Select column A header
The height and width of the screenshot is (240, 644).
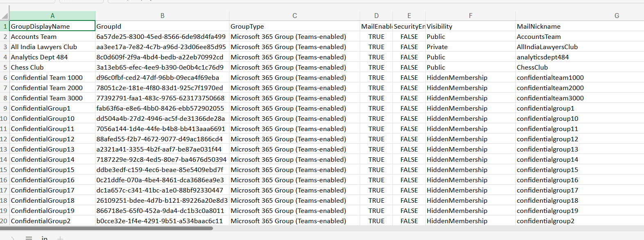click(x=52, y=16)
